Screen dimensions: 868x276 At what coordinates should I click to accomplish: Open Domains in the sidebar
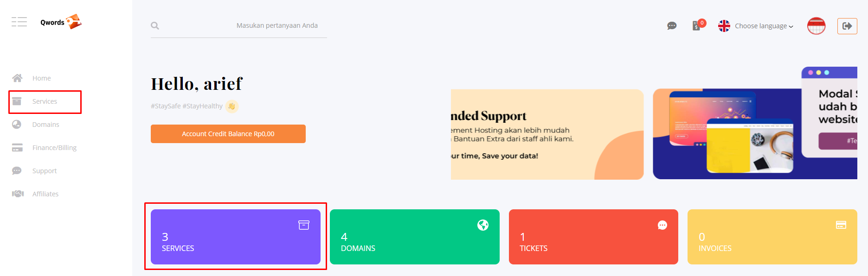tap(45, 125)
